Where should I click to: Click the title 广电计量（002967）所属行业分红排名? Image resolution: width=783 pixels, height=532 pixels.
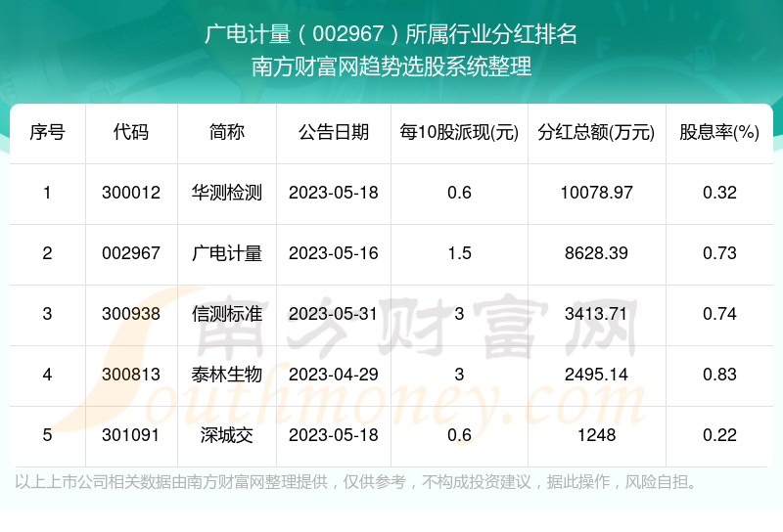tap(391, 34)
